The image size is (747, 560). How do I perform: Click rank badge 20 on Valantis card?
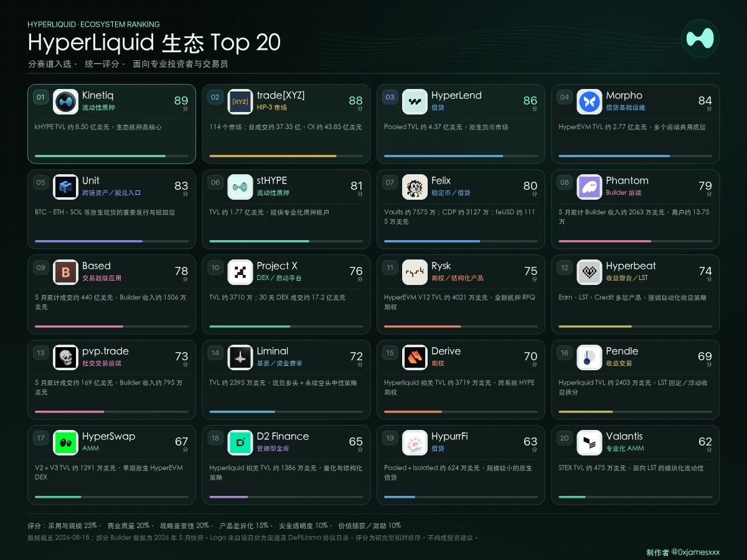pos(565,438)
